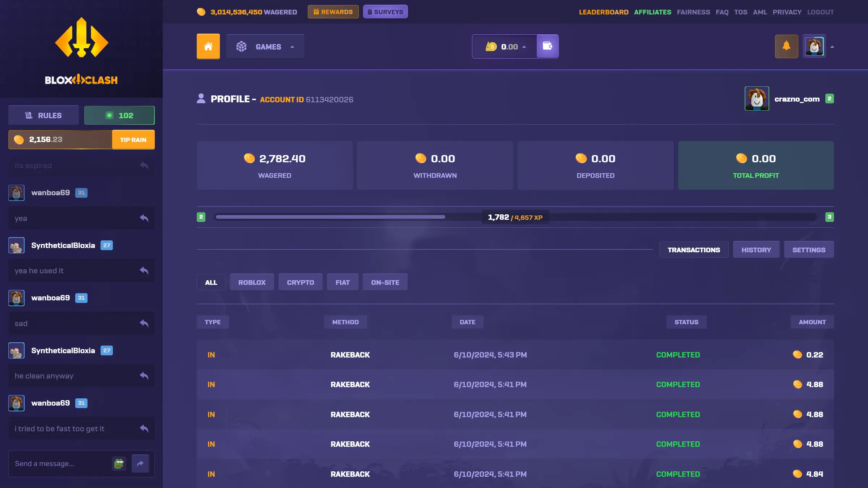The height and width of the screenshot is (488, 868).
Task: Open the notifications bell
Action: point(786,46)
